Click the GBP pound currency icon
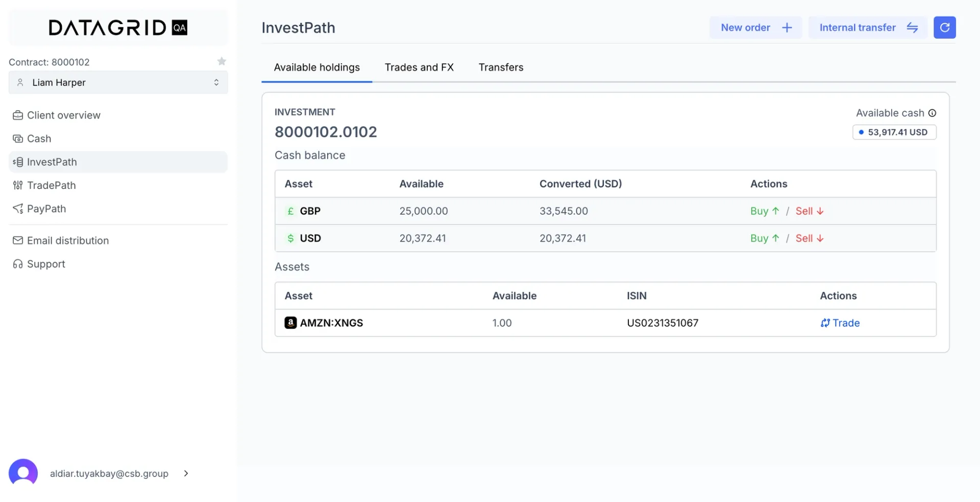 click(290, 211)
